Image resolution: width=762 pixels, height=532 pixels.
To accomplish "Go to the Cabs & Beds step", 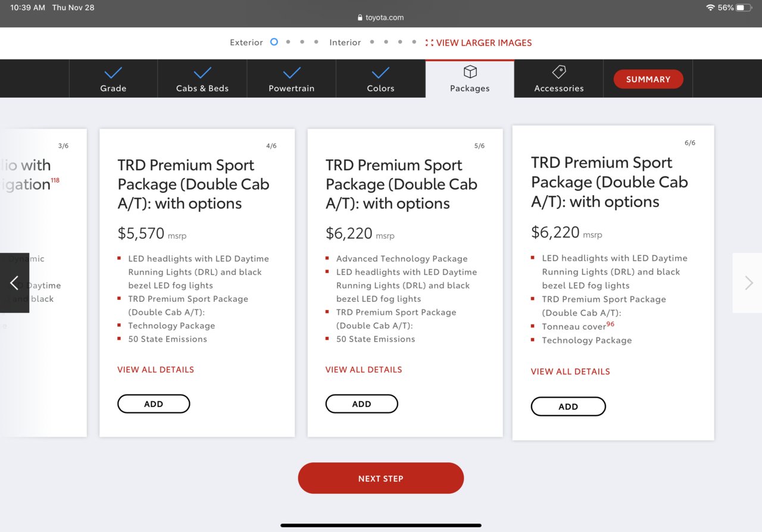I will (x=202, y=79).
